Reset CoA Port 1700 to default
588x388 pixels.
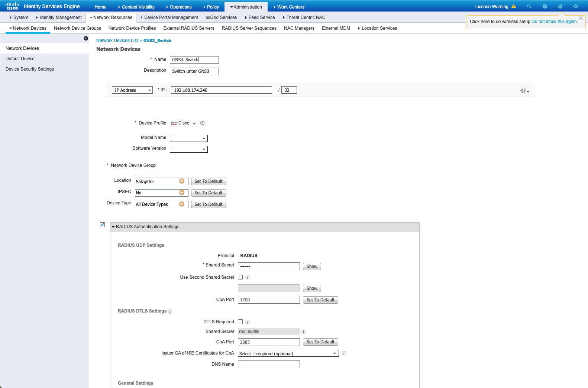point(320,300)
